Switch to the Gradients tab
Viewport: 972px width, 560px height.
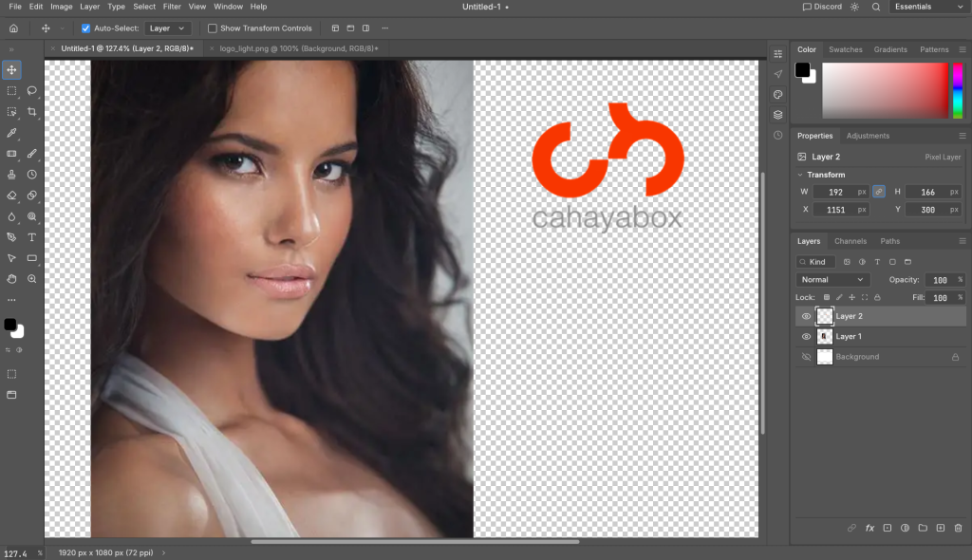tap(890, 49)
